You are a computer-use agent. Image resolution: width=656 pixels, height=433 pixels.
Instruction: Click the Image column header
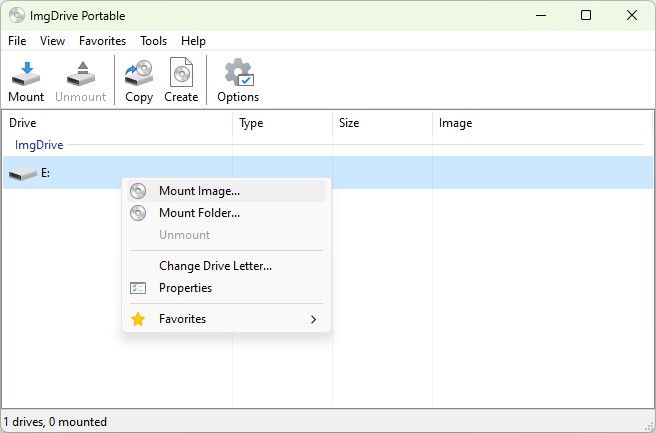coord(543,123)
